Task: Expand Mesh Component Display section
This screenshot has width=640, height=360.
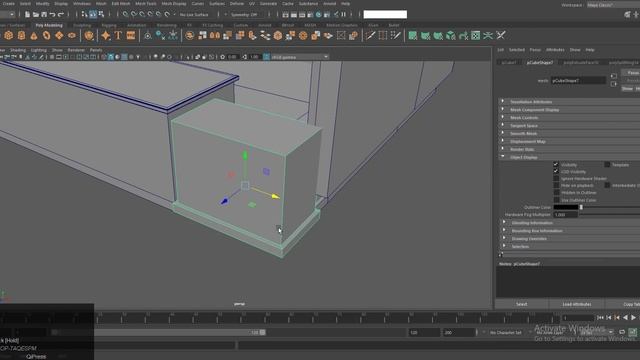Action: coord(569,110)
